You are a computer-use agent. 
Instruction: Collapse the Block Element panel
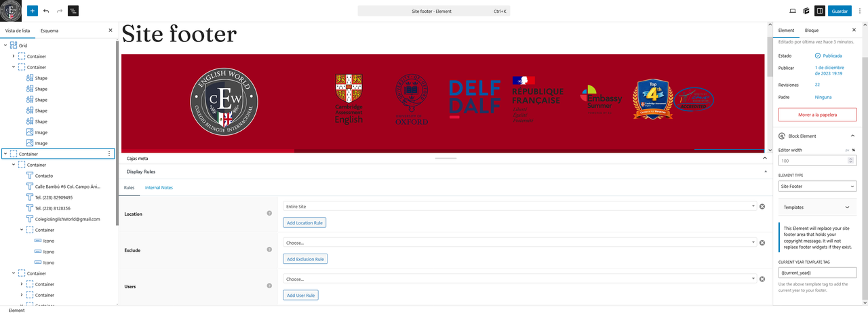[x=852, y=136]
